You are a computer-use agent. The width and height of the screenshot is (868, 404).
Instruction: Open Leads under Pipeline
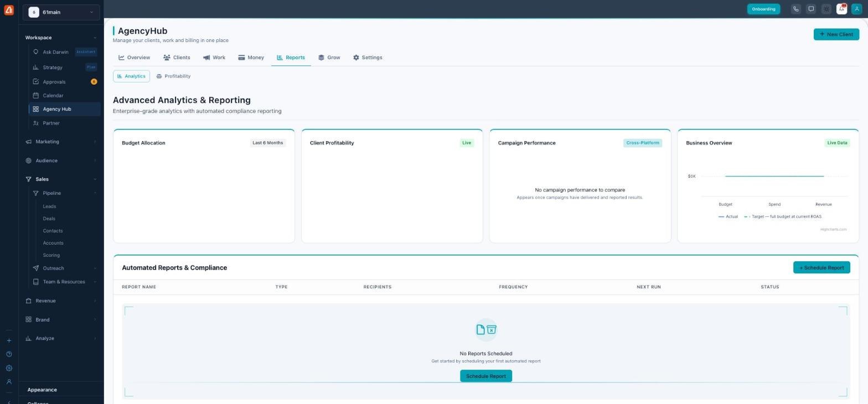49,206
